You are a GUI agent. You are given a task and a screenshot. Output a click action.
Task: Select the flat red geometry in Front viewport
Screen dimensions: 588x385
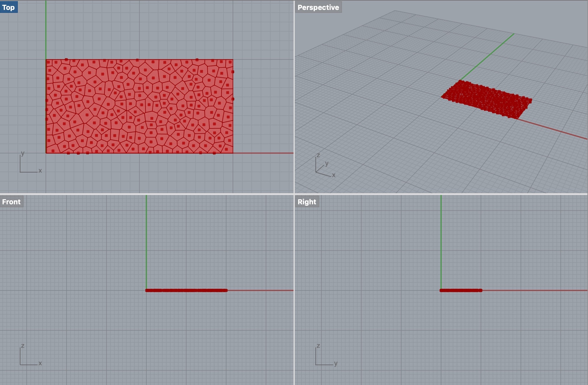point(187,290)
